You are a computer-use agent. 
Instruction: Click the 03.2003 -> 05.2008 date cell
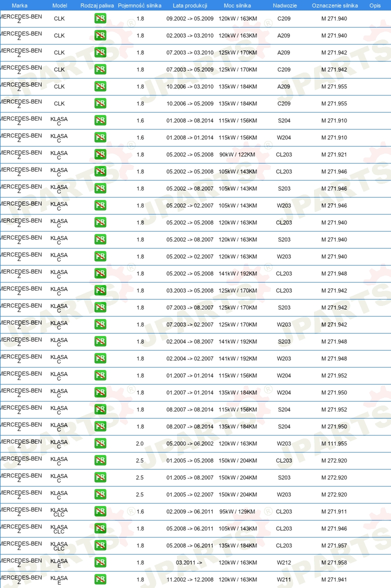[189, 290]
